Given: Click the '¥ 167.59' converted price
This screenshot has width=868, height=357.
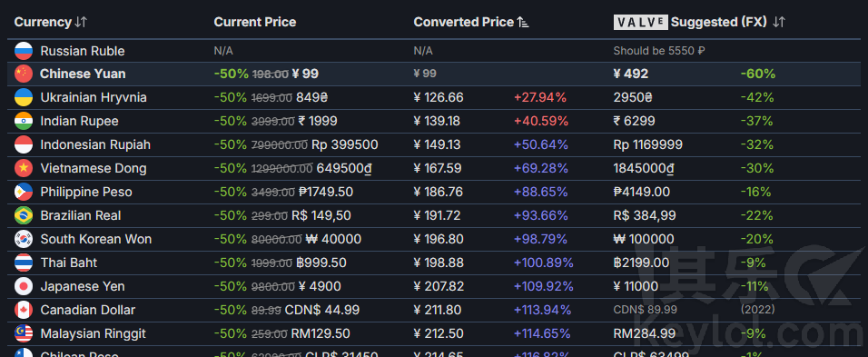Looking at the screenshot, I should pos(439,168).
